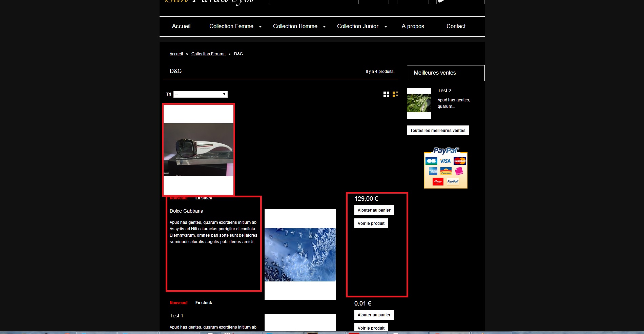Open the Collection Junior menu item
644x334 pixels.
(x=358, y=26)
